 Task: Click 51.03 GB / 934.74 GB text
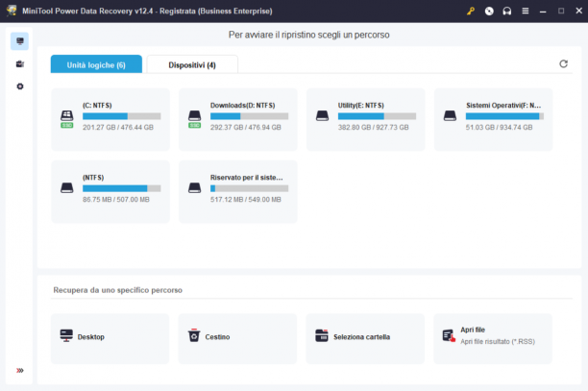click(x=499, y=128)
